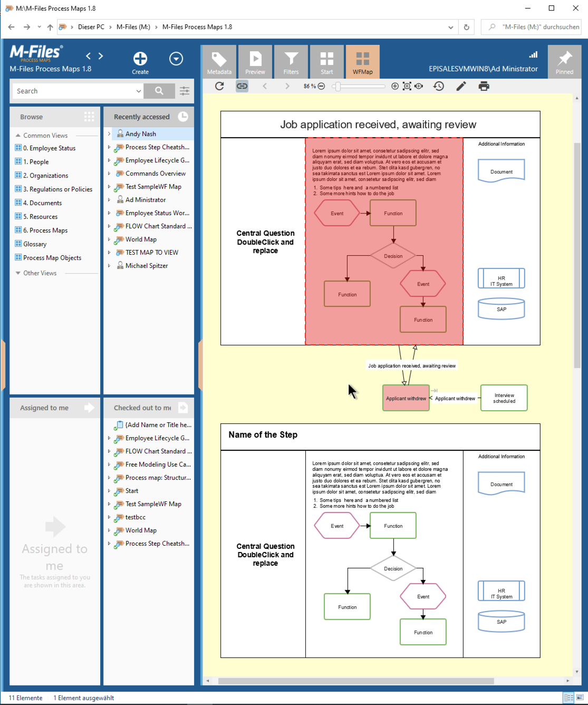The width and height of the screenshot is (588, 705).
Task: Open advanced search options sliders icon
Action: coord(185,91)
